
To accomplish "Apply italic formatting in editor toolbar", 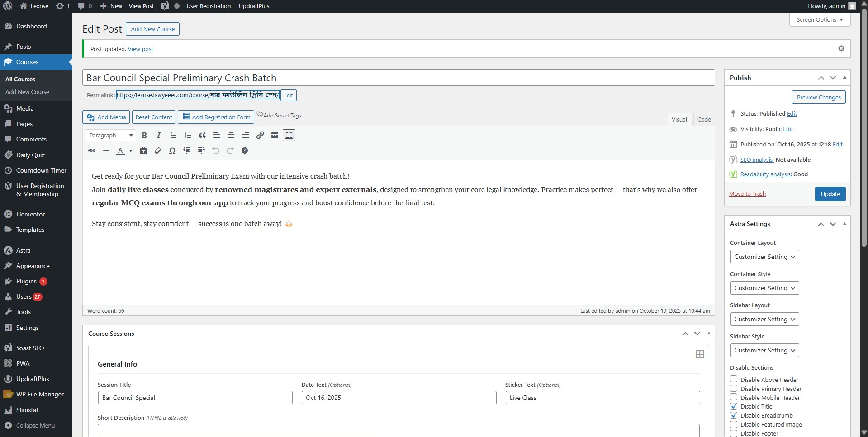I will (159, 135).
